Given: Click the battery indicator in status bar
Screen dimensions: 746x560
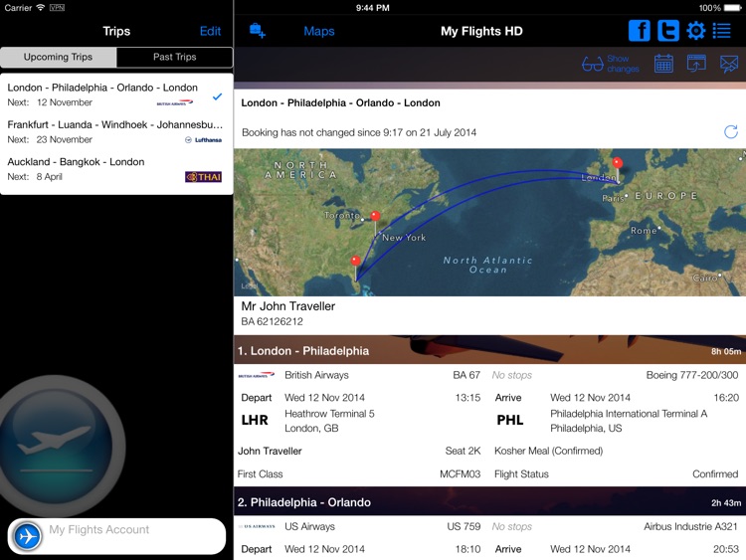Looking at the screenshot, I should coord(732,8).
